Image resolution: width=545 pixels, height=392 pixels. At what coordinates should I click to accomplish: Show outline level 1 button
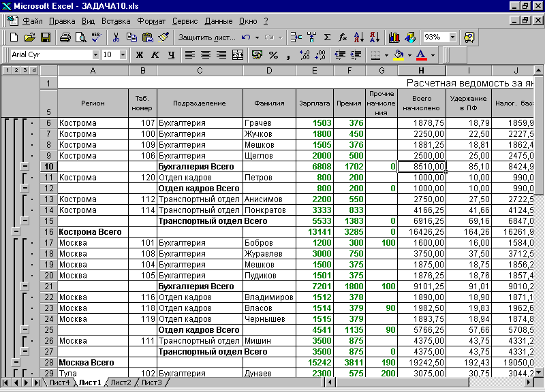point(7,71)
